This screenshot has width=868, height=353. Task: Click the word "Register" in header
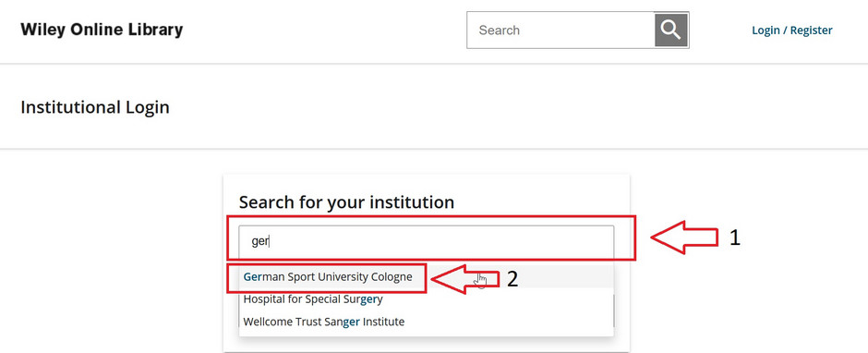pos(811,30)
